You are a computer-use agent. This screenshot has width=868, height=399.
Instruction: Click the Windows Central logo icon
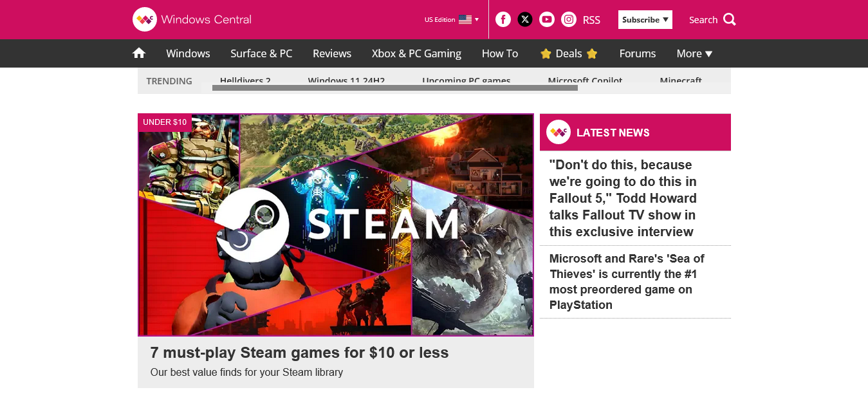(x=145, y=19)
